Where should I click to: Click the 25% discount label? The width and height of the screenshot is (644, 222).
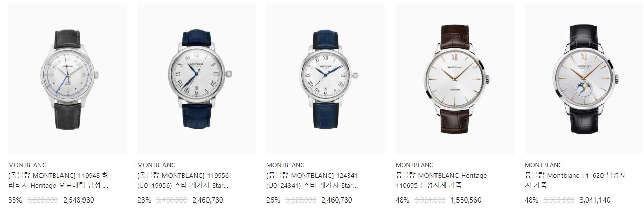click(274, 200)
